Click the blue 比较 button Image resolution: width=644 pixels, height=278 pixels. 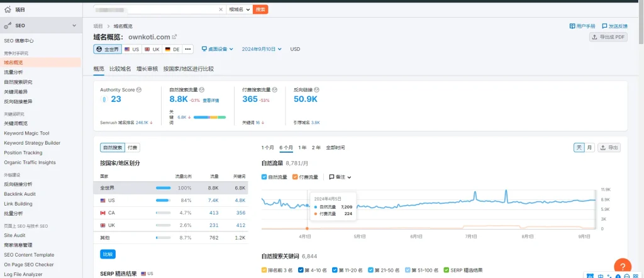coord(108,254)
